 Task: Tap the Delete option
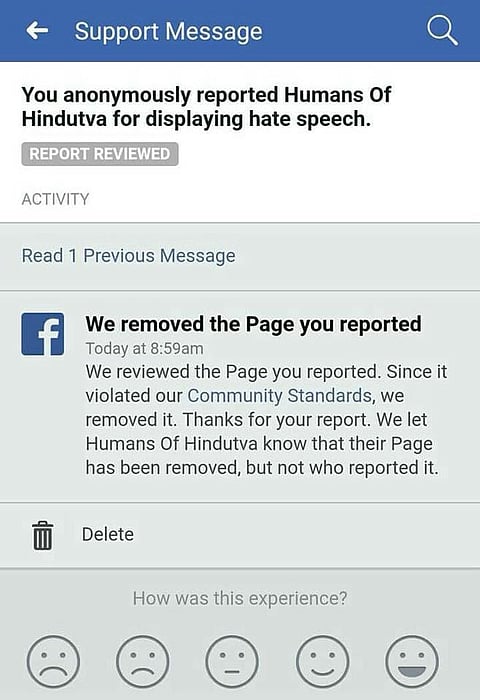108,534
